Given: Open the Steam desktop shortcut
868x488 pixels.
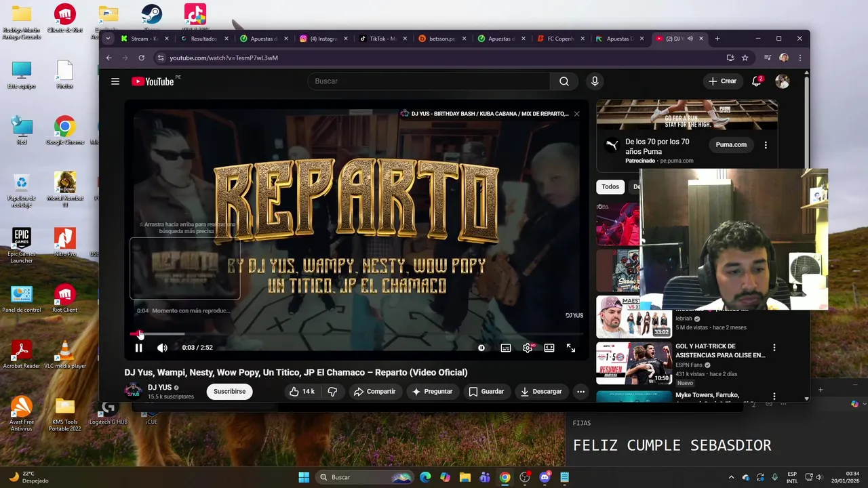Looking at the screenshot, I should click(151, 17).
